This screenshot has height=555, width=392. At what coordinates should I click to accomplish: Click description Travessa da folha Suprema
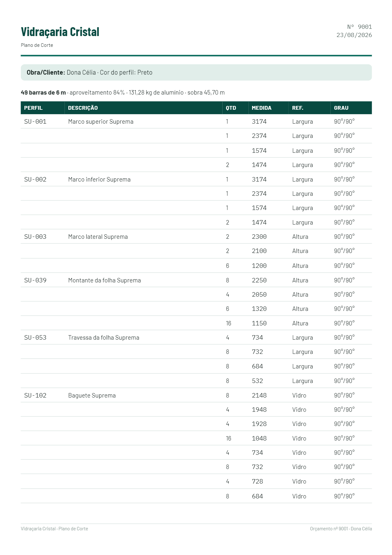[104, 337]
